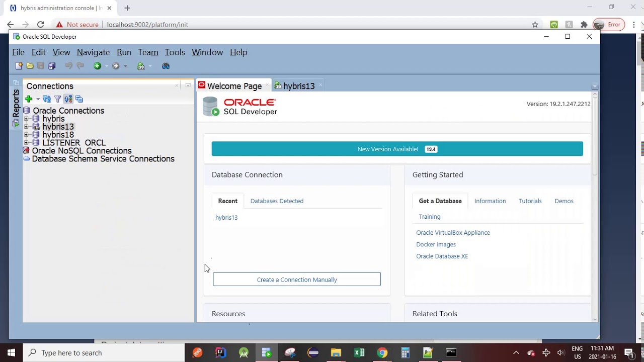Image resolution: width=644 pixels, height=362 pixels.
Task: Reload the Chrome page
Action: click(x=40, y=24)
